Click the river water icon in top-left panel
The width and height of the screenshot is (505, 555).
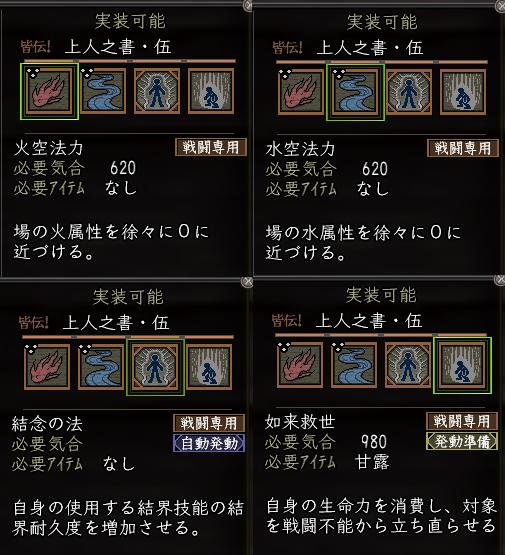click(103, 91)
